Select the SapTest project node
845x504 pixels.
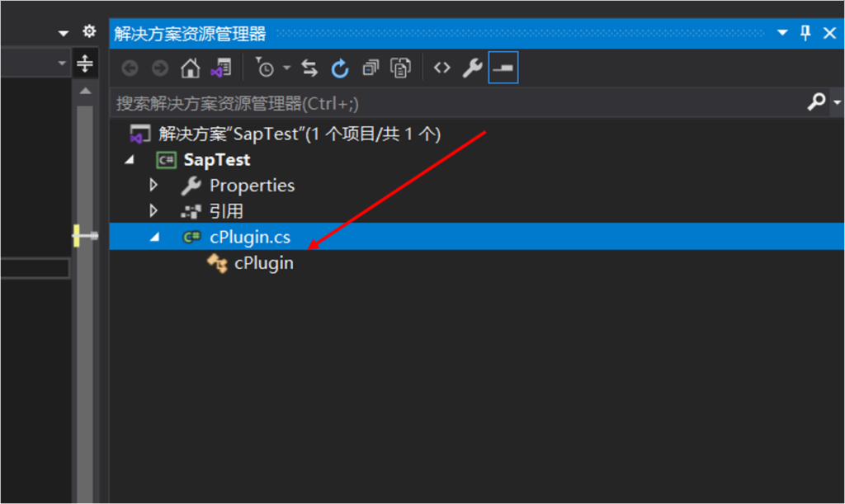(216, 160)
